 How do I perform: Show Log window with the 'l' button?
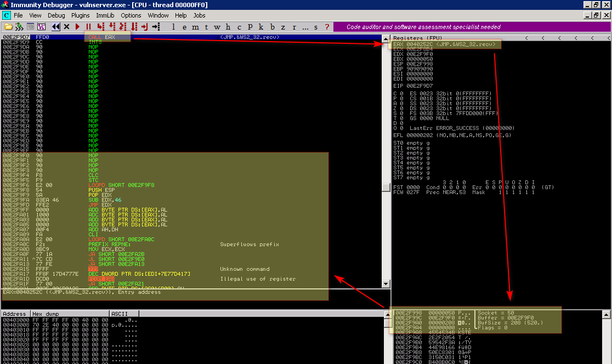pos(173,26)
